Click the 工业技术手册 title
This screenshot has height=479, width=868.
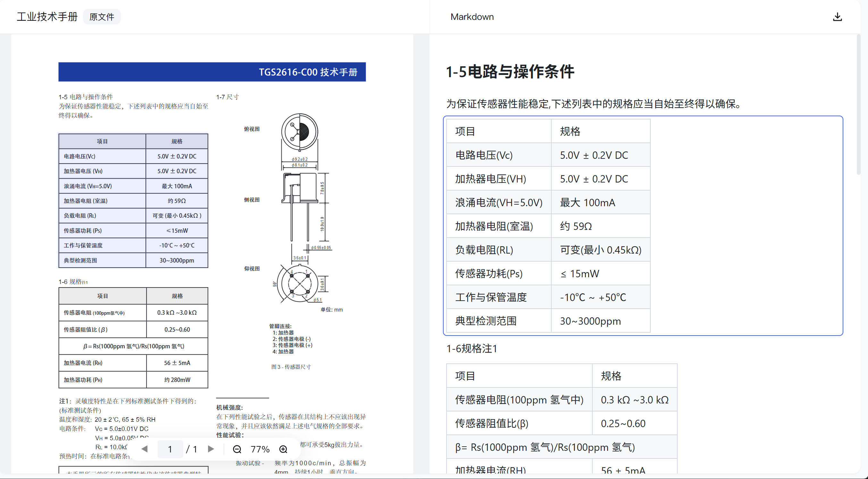point(47,17)
